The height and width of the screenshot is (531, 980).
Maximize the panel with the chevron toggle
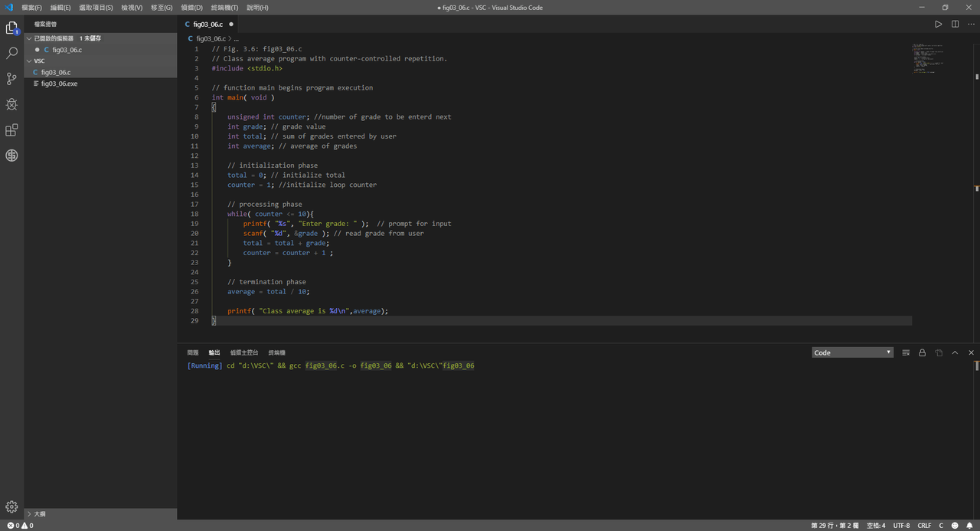(955, 352)
